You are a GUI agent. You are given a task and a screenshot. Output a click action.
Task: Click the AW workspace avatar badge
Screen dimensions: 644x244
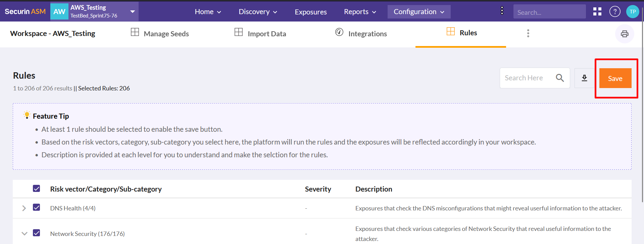pos(59,12)
